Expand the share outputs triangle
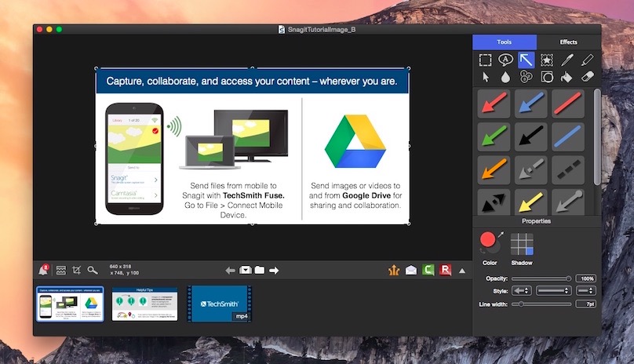This screenshot has height=364, width=634. coord(462,271)
